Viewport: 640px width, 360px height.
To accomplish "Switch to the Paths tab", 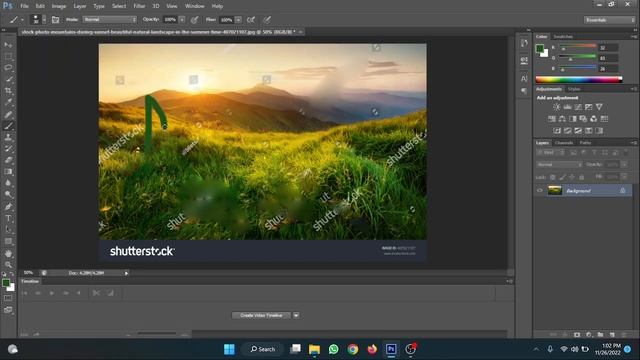I will [x=585, y=143].
